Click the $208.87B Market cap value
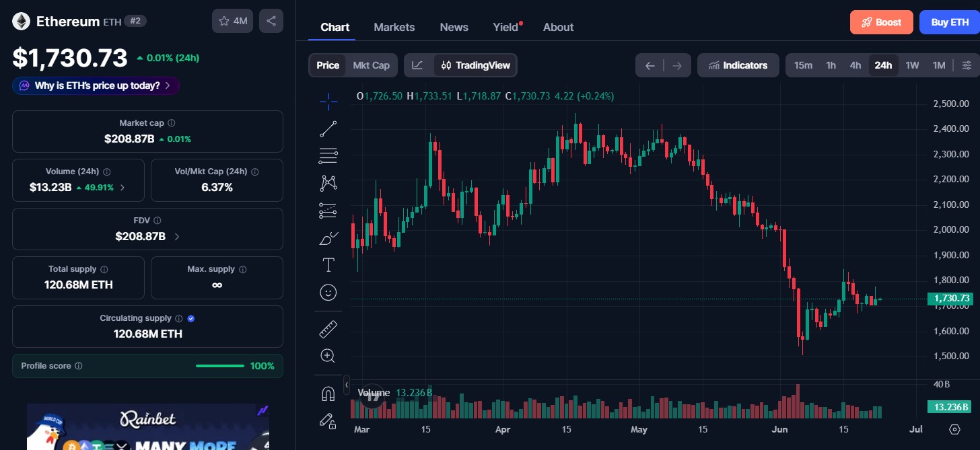Viewport: 980px width, 450px height. tap(129, 139)
